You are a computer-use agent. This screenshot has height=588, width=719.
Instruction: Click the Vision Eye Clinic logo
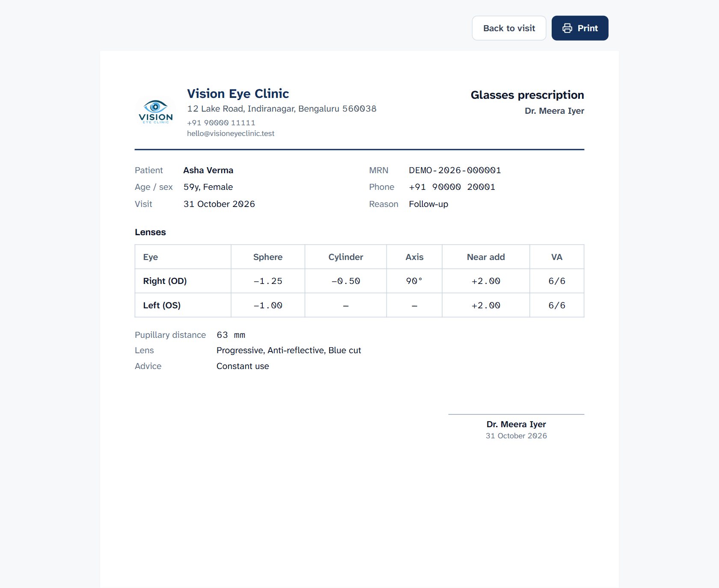[x=156, y=112]
